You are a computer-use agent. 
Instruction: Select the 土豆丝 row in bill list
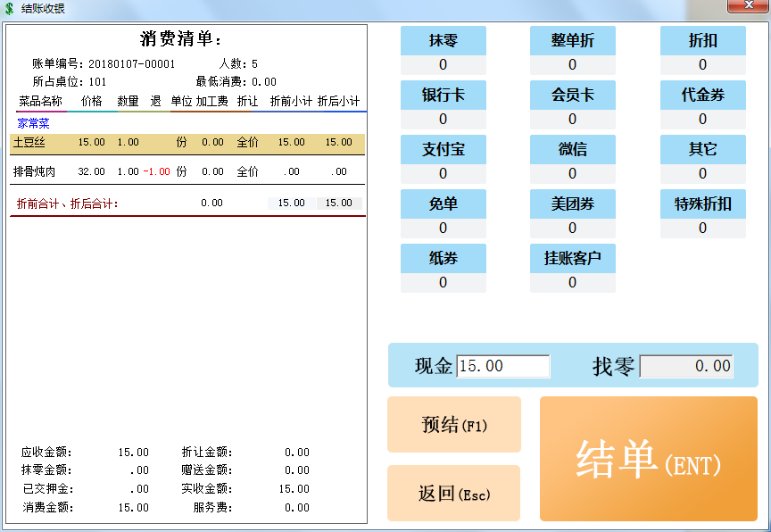[x=187, y=143]
